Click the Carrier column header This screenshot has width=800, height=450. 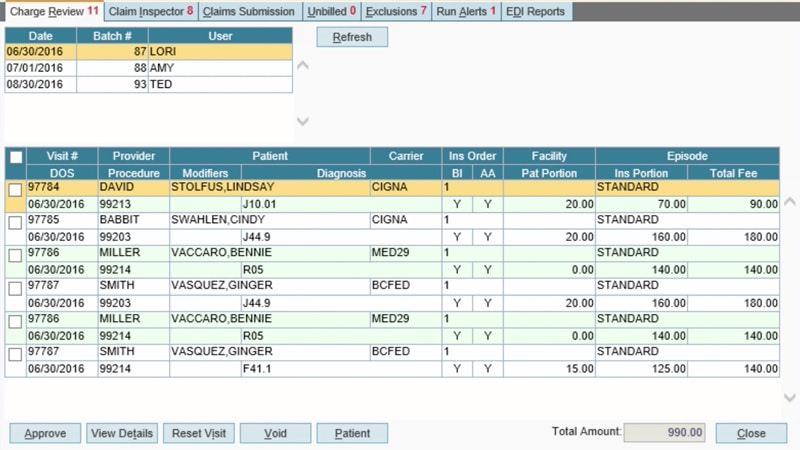[x=406, y=156]
